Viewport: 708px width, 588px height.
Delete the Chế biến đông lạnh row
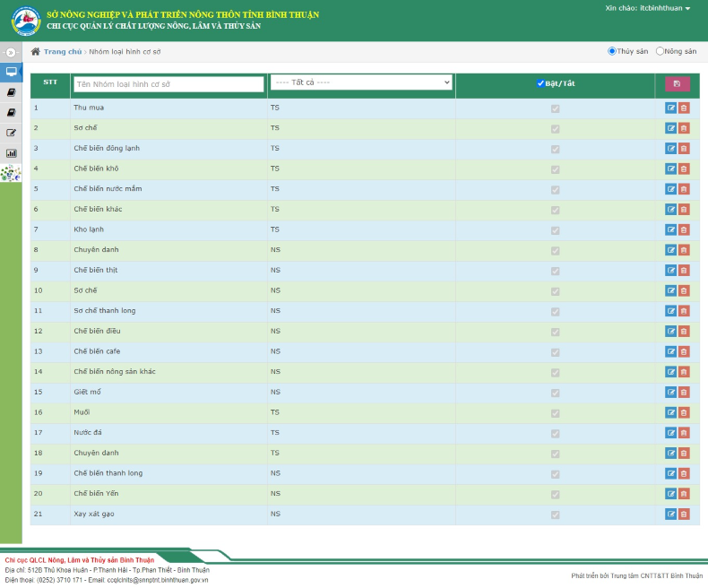684,149
